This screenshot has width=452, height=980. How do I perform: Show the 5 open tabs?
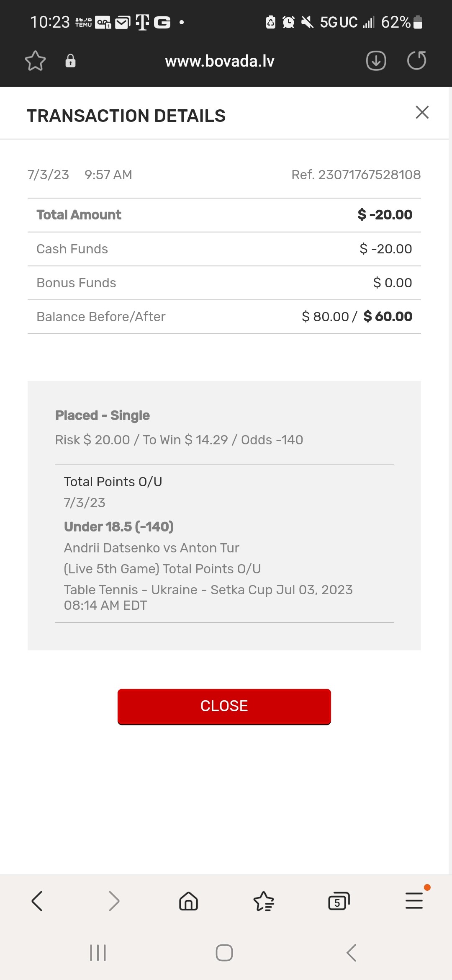point(339,901)
